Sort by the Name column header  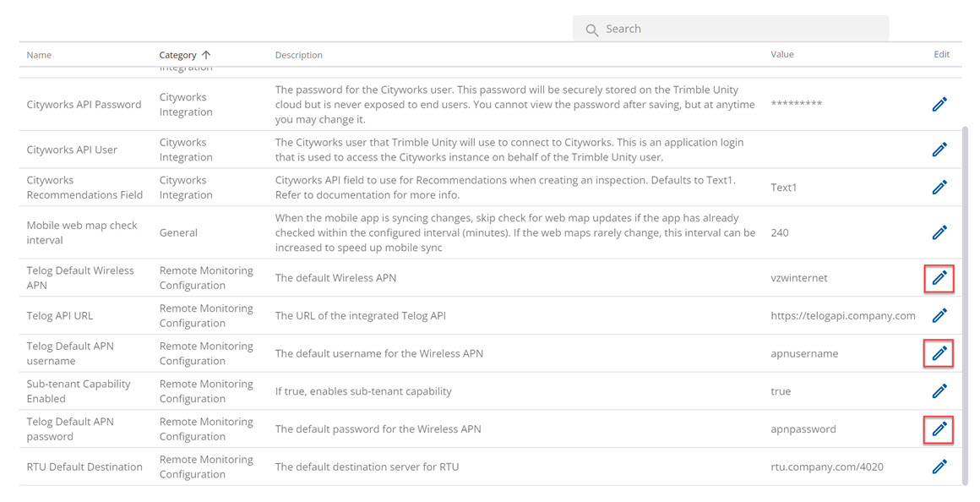click(39, 55)
